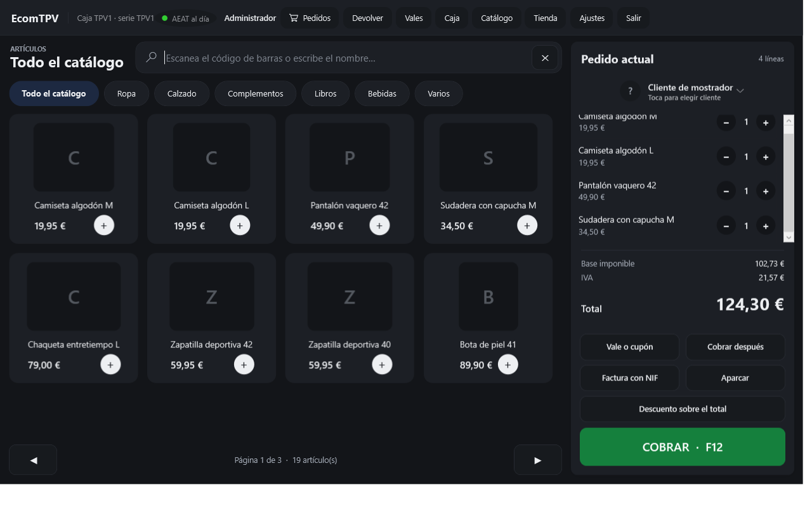
Task: Increase quantity of Camiseta algodón L in order
Action: tap(766, 157)
